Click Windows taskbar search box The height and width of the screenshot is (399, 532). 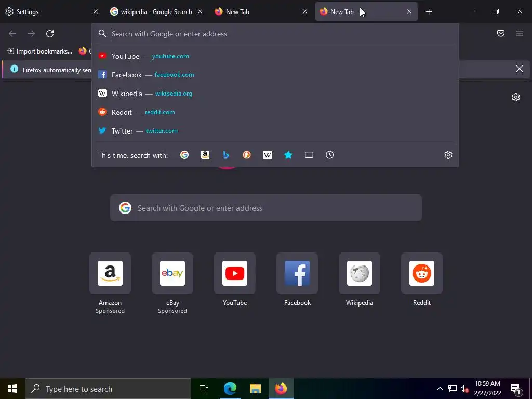[x=108, y=389]
